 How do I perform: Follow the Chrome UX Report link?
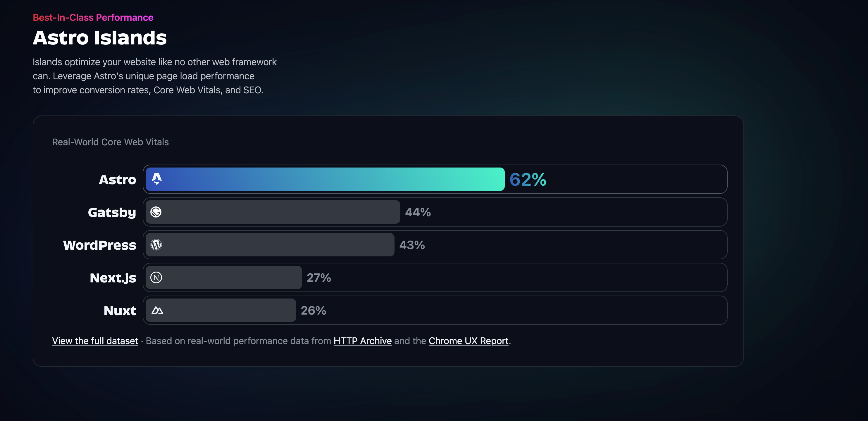click(469, 341)
